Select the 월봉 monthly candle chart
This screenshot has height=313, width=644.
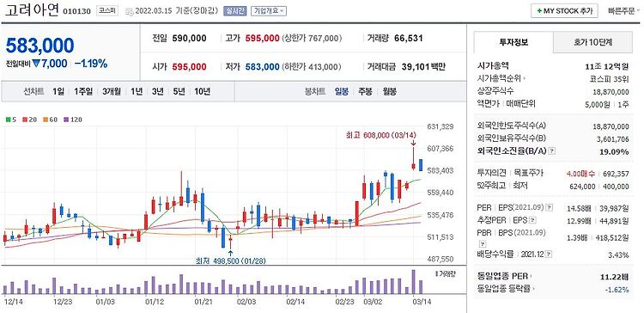tap(389, 92)
